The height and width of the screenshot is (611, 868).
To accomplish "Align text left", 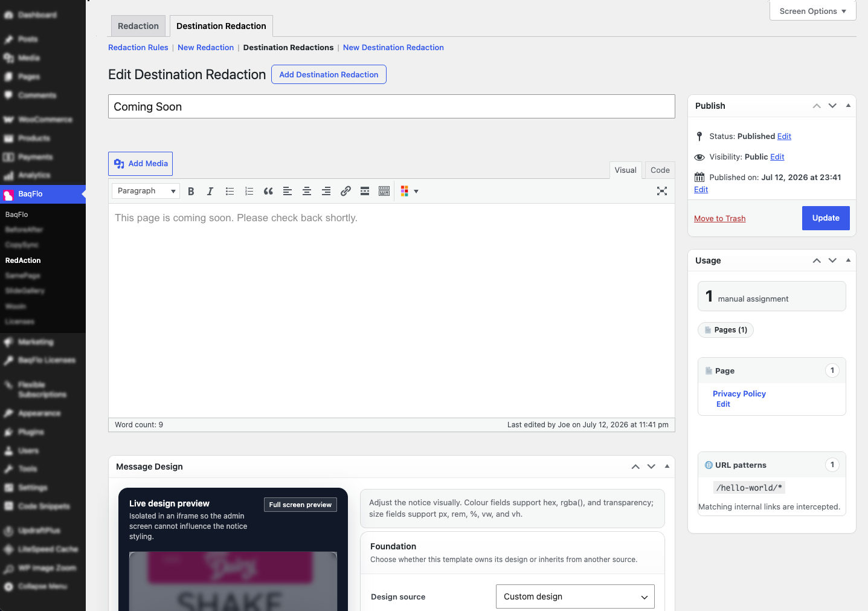I will click(288, 191).
